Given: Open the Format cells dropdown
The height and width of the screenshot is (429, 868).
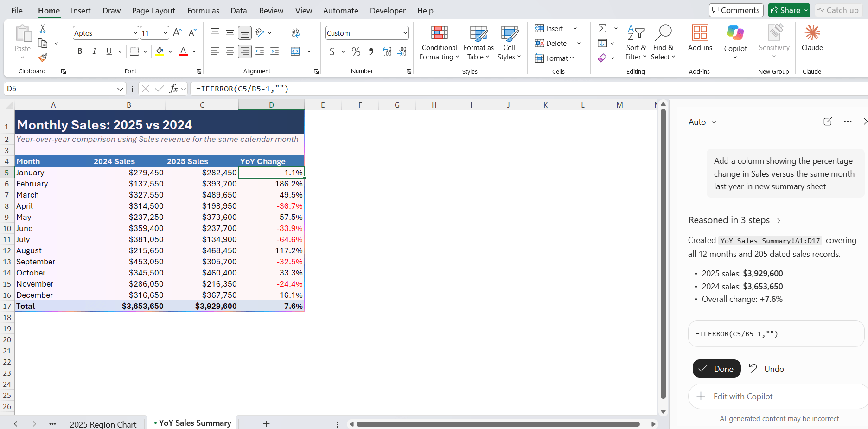Looking at the screenshot, I should [554, 58].
